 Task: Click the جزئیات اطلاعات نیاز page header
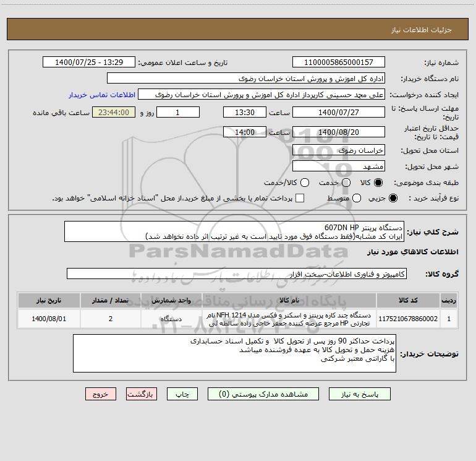[x=422, y=30]
